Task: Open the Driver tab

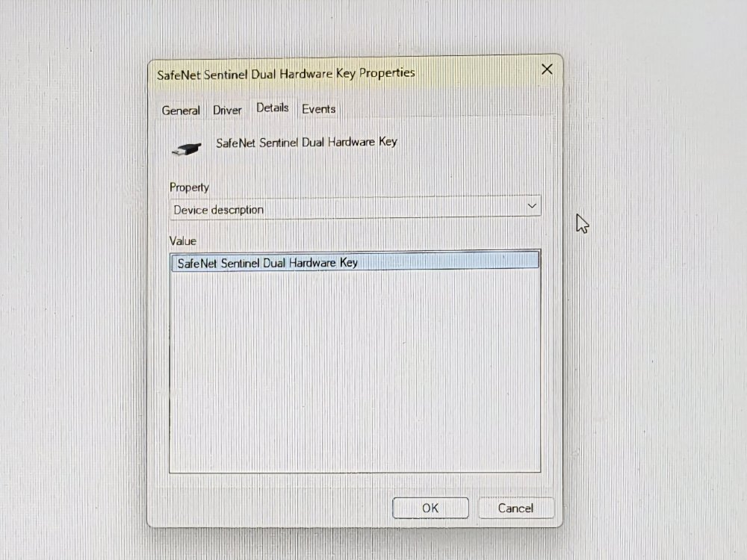Action: click(227, 110)
